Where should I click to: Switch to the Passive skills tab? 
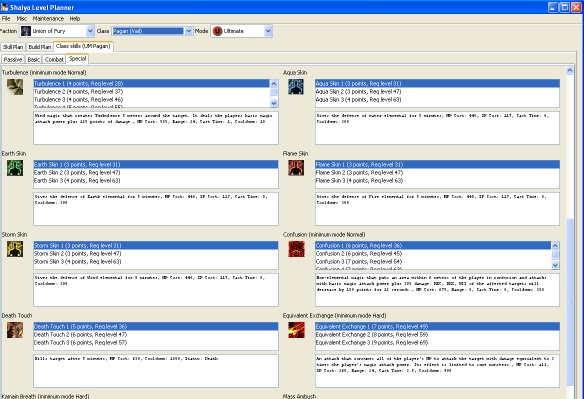click(13, 60)
